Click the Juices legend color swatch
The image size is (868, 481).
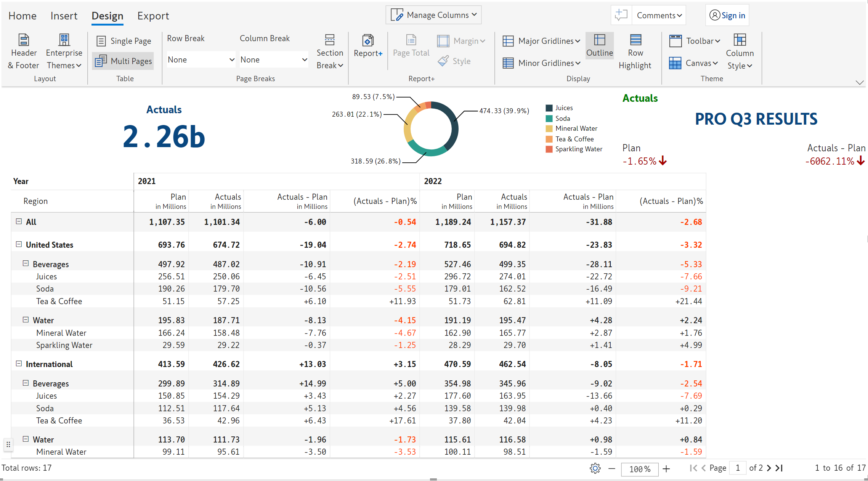(x=549, y=108)
